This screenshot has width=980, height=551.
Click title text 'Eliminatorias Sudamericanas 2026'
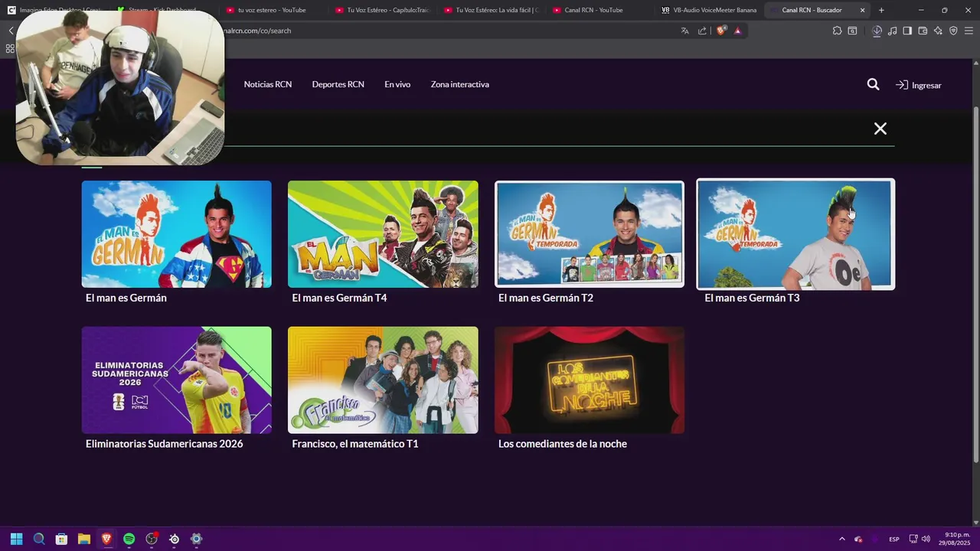click(164, 444)
